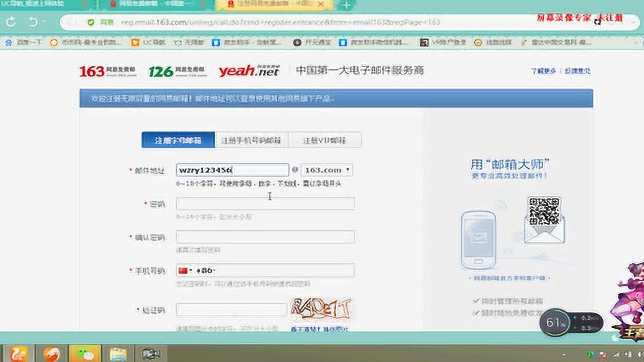Select 注册VIP邮箱 tab

pos(325,140)
